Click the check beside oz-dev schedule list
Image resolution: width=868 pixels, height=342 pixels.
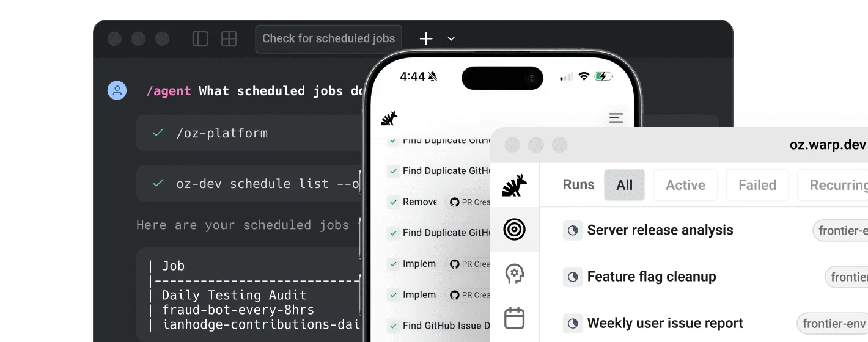(158, 183)
